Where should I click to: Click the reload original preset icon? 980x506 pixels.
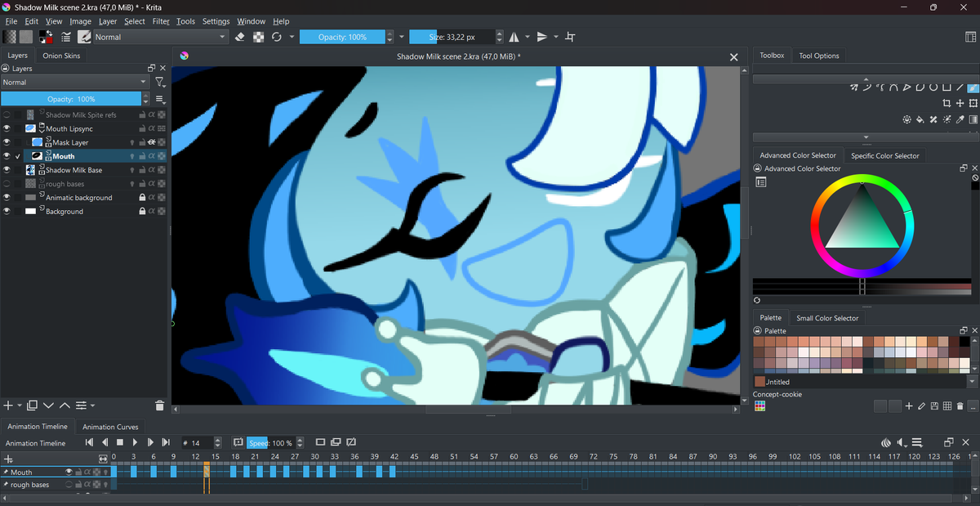click(x=277, y=37)
